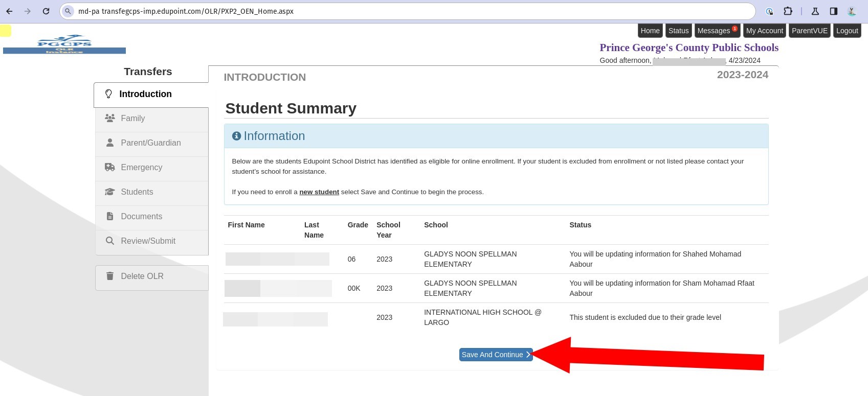Open the browser extensions puzzle icon
The height and width of the screenshot is (396, 868).
click(788, 11)
